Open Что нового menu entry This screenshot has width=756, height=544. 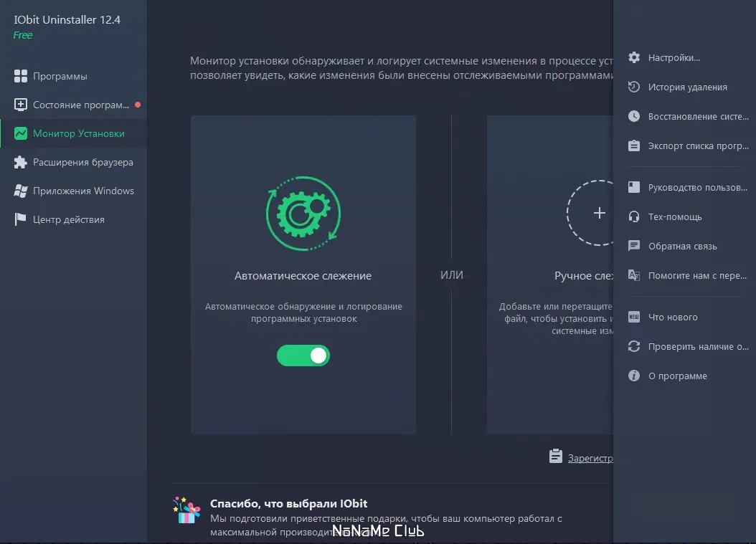[685, 317]
